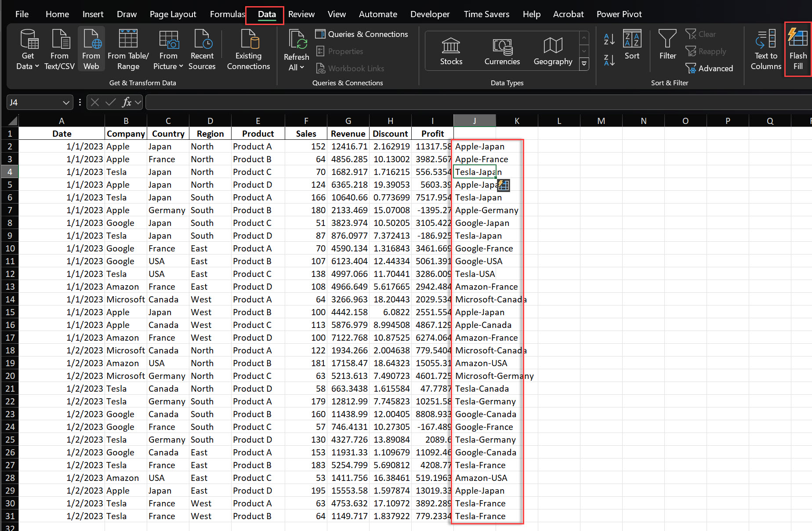Open the Time Savers tab

point(486,14)
